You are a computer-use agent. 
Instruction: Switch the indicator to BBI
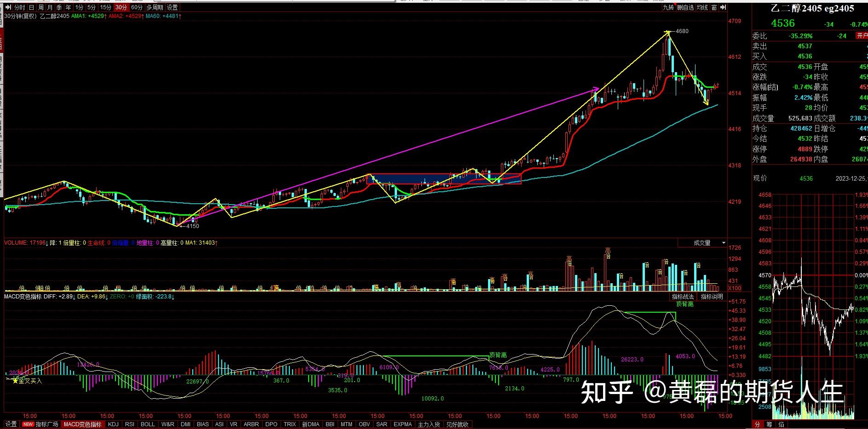coord(329,424)
